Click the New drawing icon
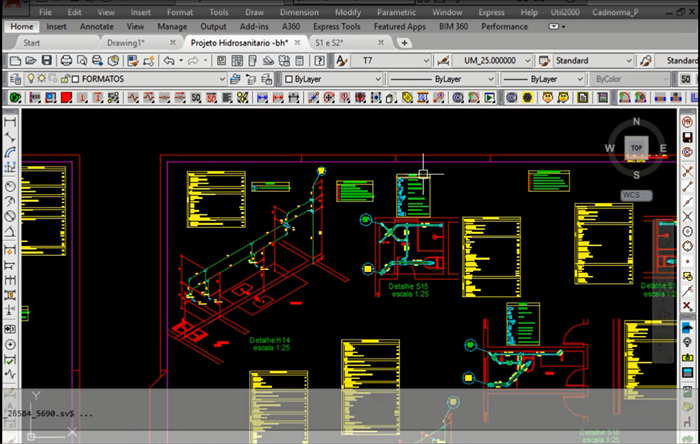The width and height of the screenshot is (700, 444). (15, 61)
